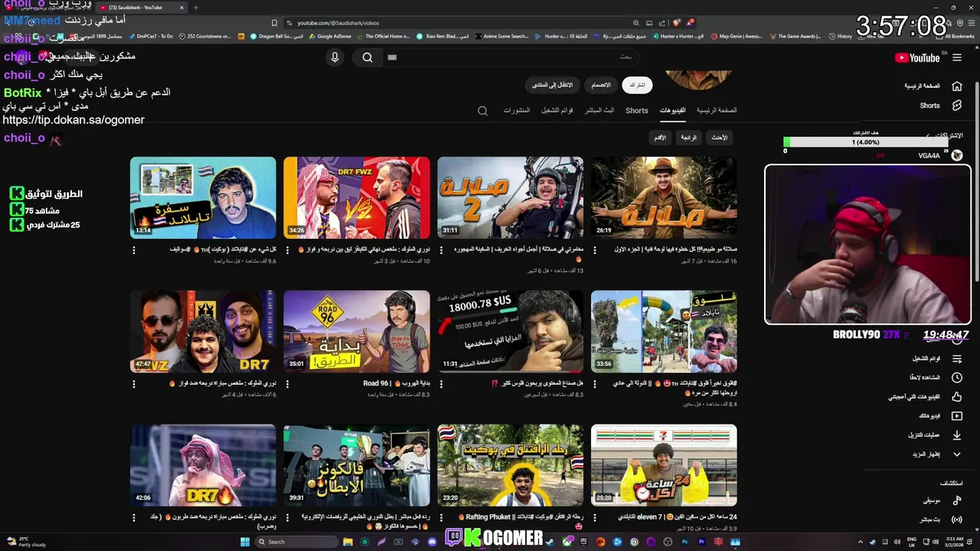Switch to the Shorts channel tab
Screen dimensions: 980x551
coord(637,110)
